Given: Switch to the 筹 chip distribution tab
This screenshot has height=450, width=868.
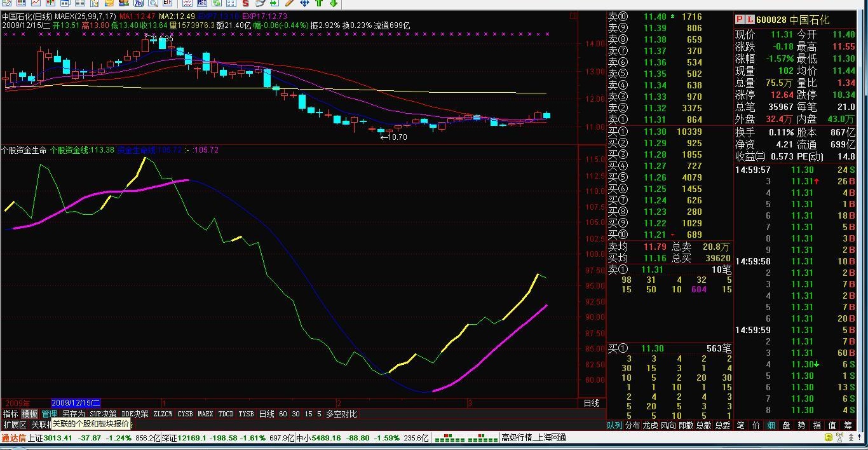Looking at the screenshot, I should coord(848,425).
